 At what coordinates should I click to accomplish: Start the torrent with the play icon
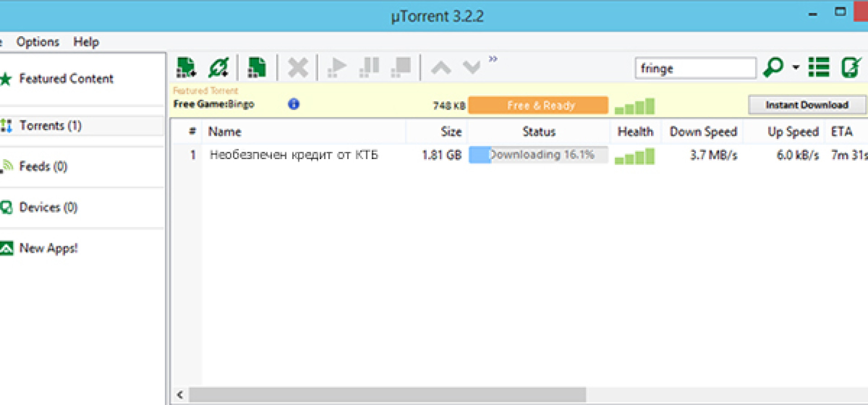pos(337,68)
